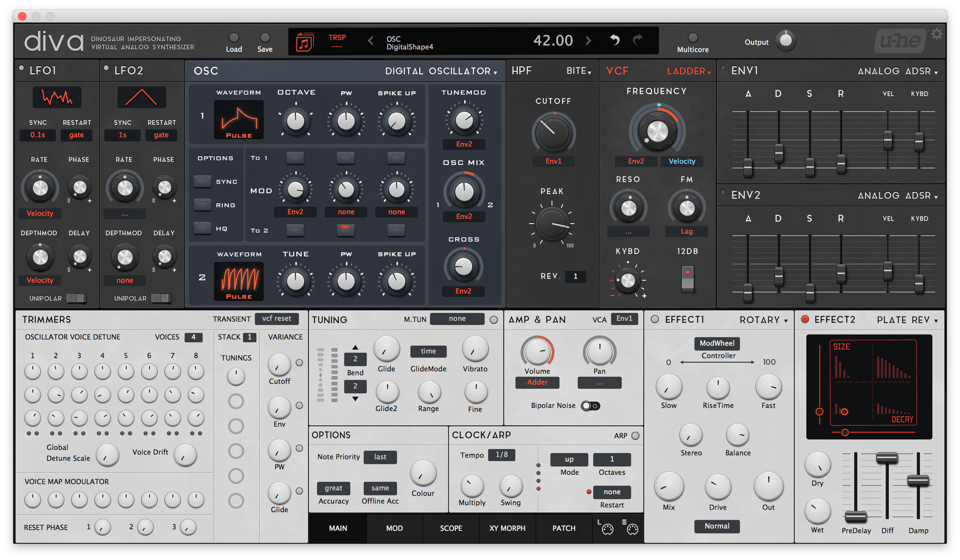Click the redo arrow in header
Viewport: 960px width, 560px height.
(638, 40)
